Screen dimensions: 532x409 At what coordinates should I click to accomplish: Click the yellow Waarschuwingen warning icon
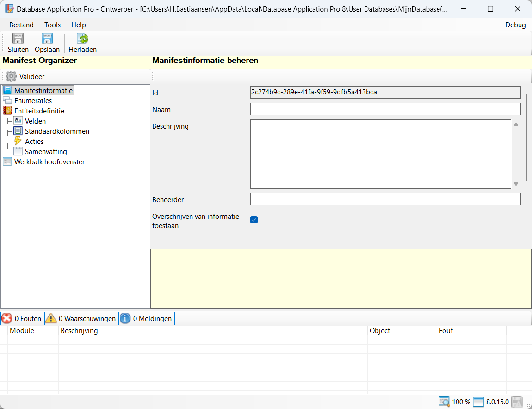tap(51, 318)
